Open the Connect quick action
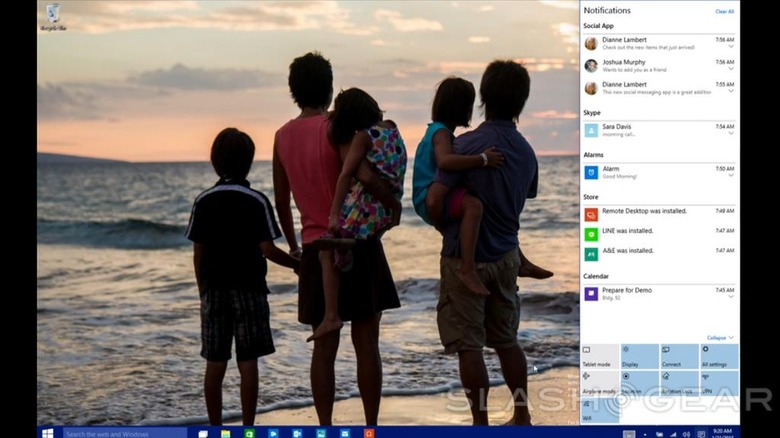 (680, 356)
